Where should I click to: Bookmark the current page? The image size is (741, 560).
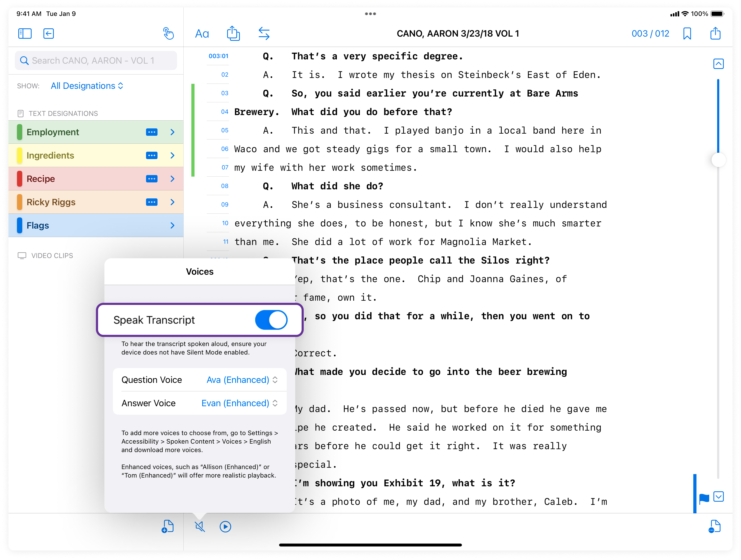pyautogui.click(x=687, y=33)
